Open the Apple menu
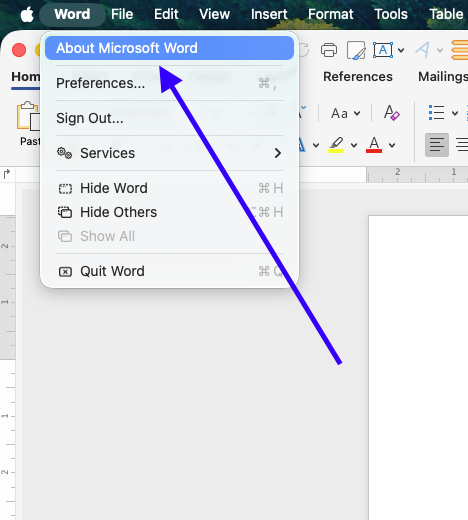This screenshot has width=468, height=520. click(x=27, y=15)
